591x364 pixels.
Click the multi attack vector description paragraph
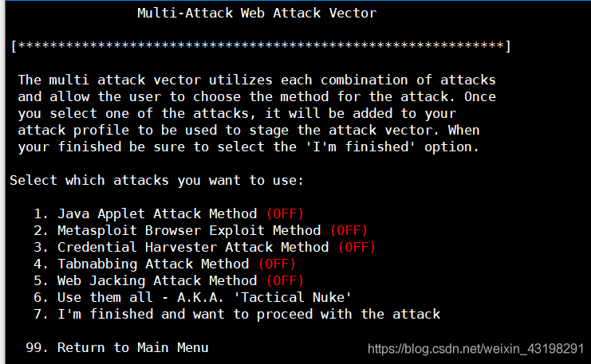tap(257, 113)
